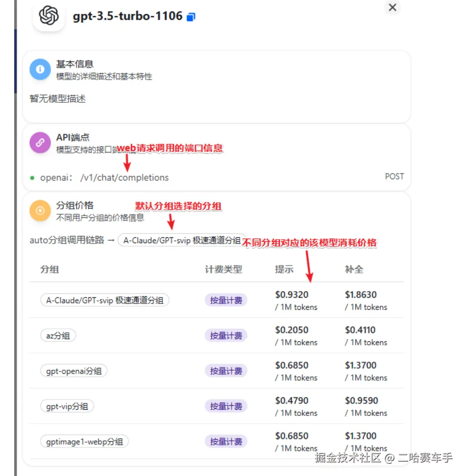The width and height of the screenshot is (465, 476).
Task: Click the /v1/chat/completions endpoint path
Action: pos(124,178)
